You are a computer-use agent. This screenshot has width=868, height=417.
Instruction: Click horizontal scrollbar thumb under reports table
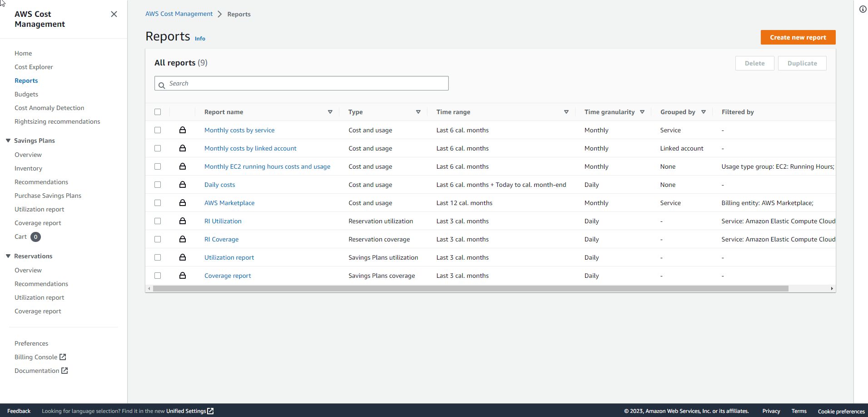(x=471, y=289)
